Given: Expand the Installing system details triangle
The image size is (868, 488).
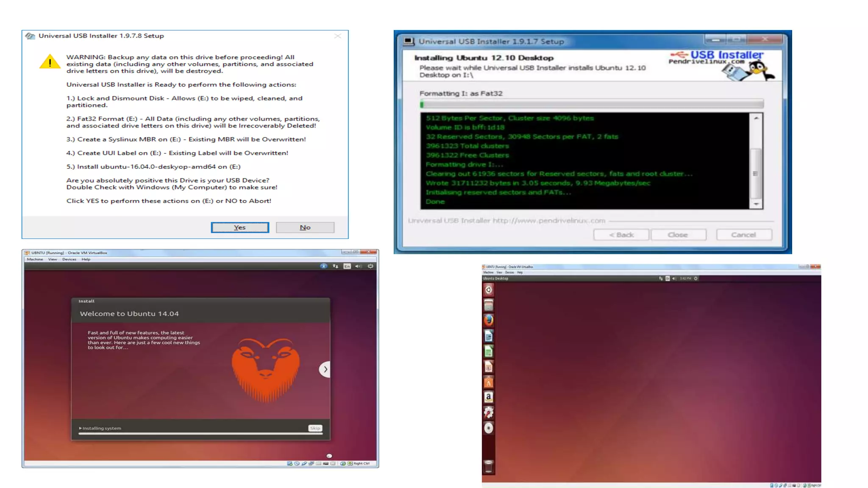Looking at the screenshot, I should [81, 428].
